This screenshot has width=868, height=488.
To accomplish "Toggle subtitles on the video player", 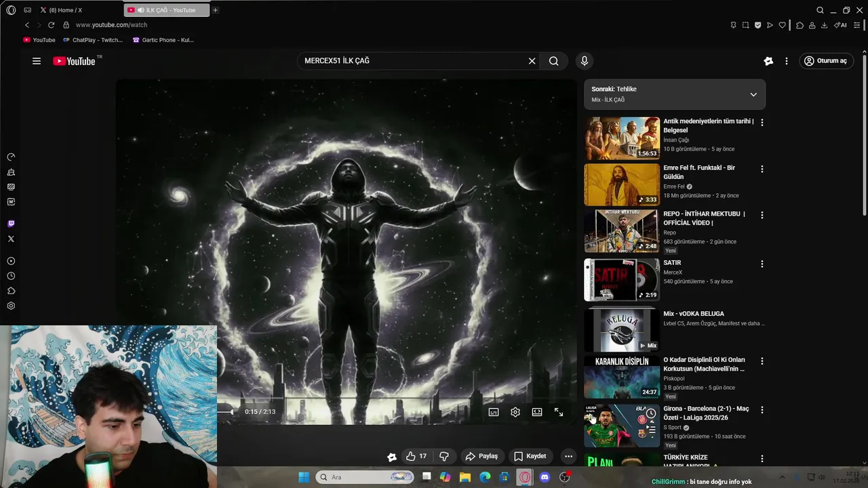I will coord(494,412).
